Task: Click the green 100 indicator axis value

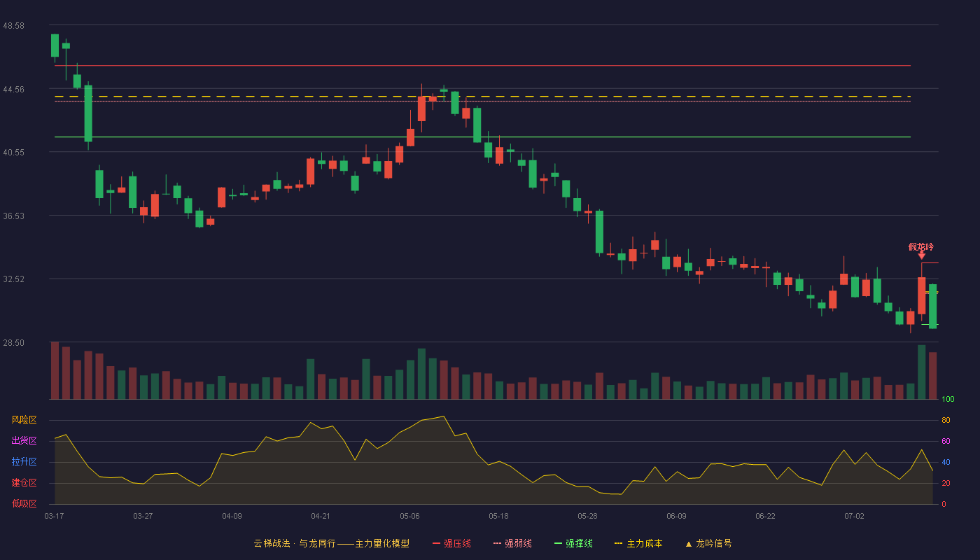Action: coord(948,400)
